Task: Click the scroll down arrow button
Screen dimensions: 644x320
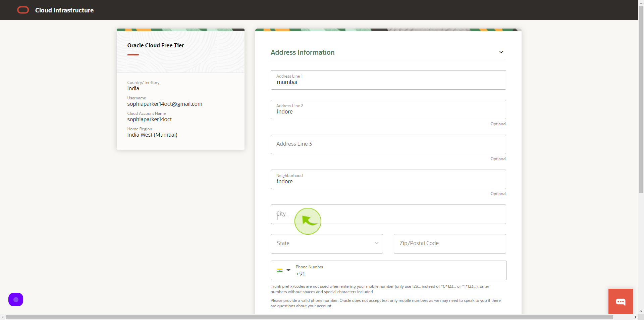Action: [x=641, y=311]
